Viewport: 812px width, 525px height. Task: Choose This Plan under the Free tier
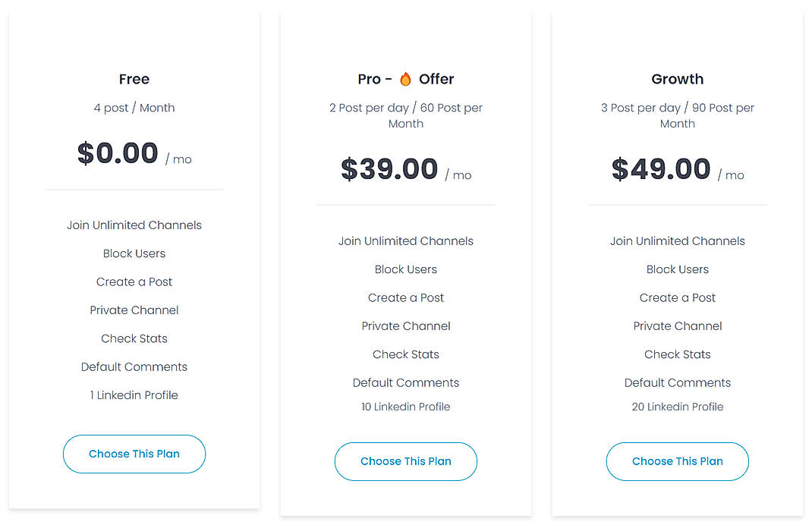134,454
